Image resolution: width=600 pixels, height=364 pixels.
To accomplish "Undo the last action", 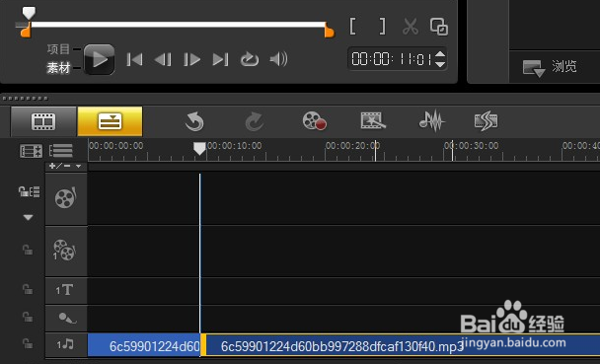I will (x=194, y=121).
